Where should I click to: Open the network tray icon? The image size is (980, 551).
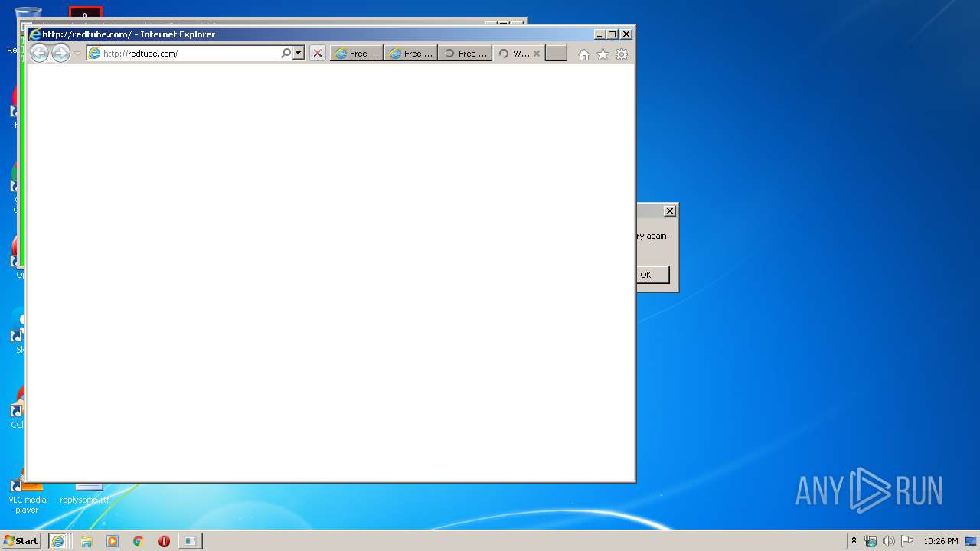pyautogui.click(x=871, y=541)
